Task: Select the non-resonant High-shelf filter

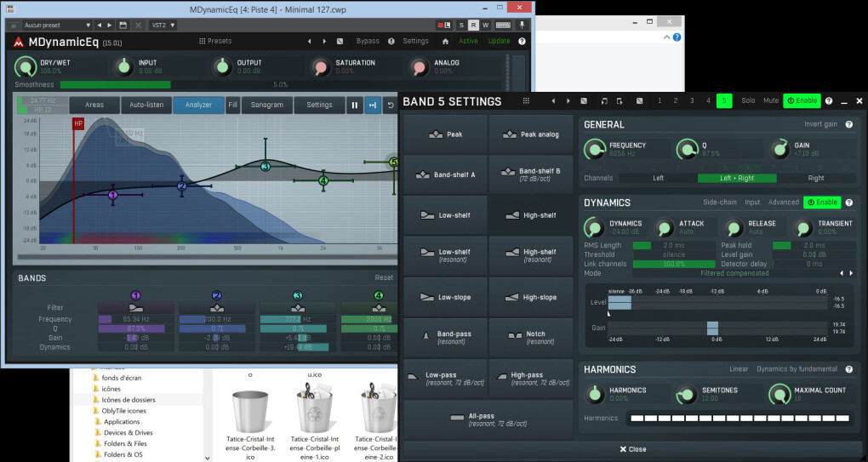Action: (531, 214)
